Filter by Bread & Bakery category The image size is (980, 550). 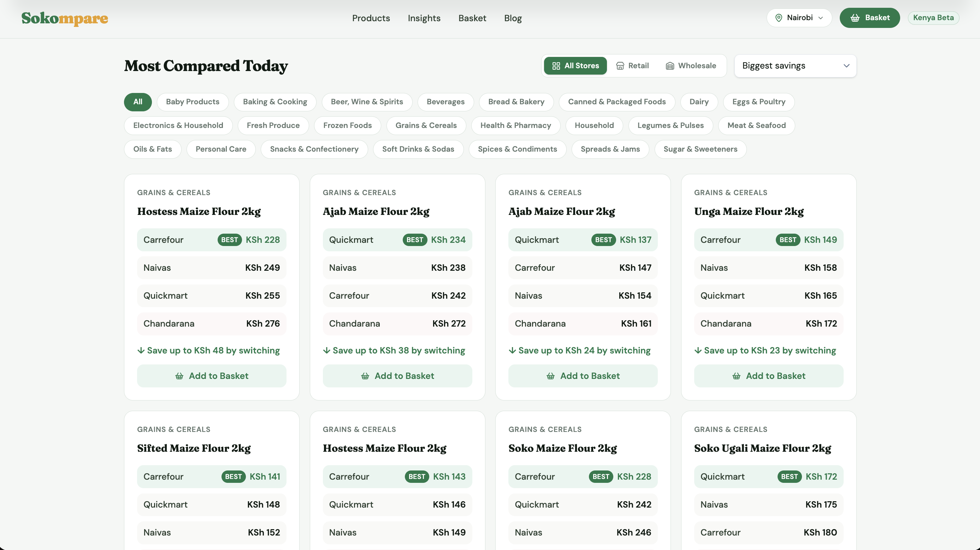point(516,102)
